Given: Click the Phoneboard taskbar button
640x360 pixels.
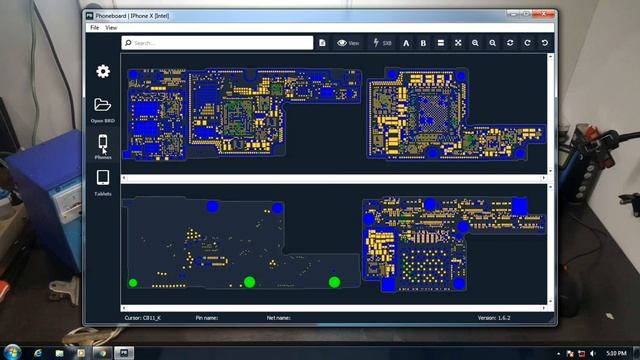Looking at the screenshot, I should click(124, 353).
